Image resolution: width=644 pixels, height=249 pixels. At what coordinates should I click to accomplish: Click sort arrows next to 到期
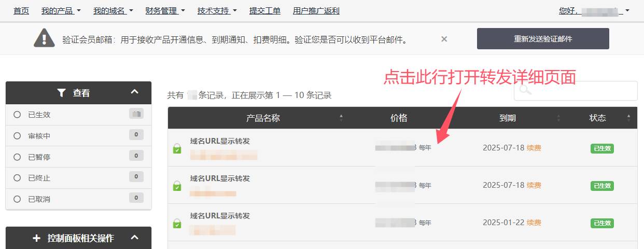[558, 118]
